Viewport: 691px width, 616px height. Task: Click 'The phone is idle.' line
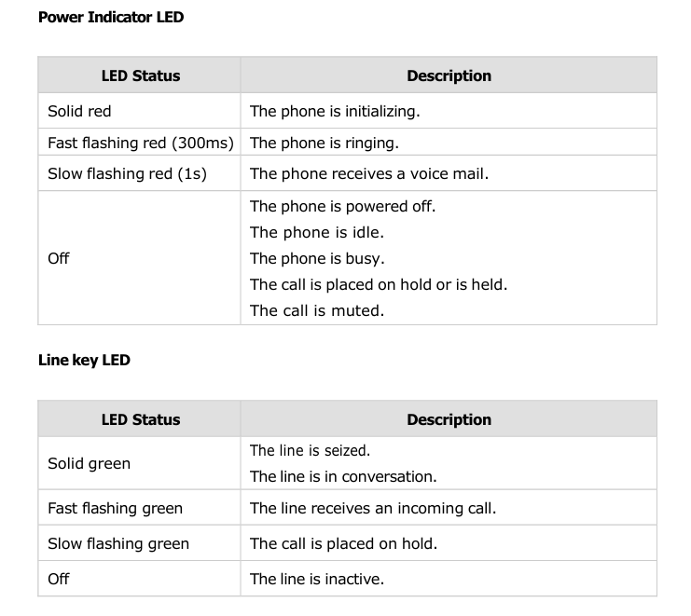(x=316, y=232)
